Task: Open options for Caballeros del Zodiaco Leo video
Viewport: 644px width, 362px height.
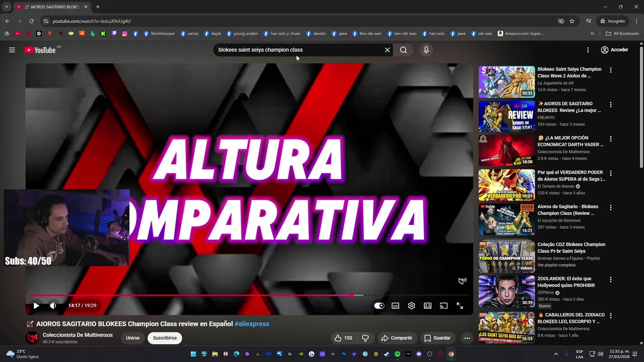Action: (611, 316)
